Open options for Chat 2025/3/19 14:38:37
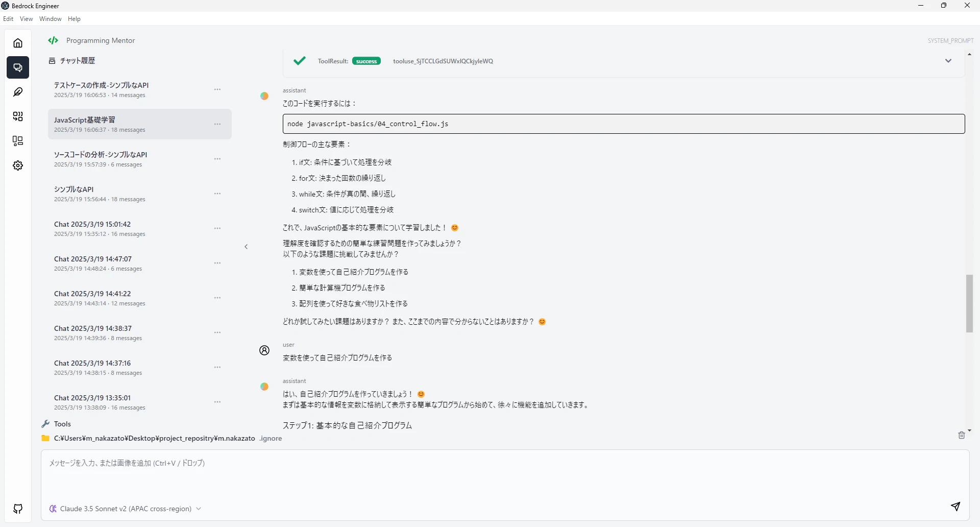Image resolution: width=980 pixels, height=527 pixels. click(x=217, y=332)
